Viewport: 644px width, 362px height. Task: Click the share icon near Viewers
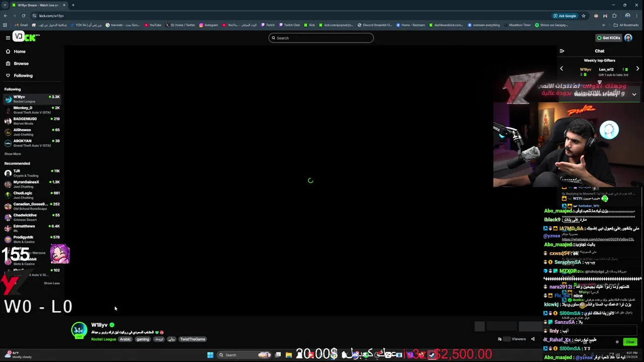click(x=533, y=339)
